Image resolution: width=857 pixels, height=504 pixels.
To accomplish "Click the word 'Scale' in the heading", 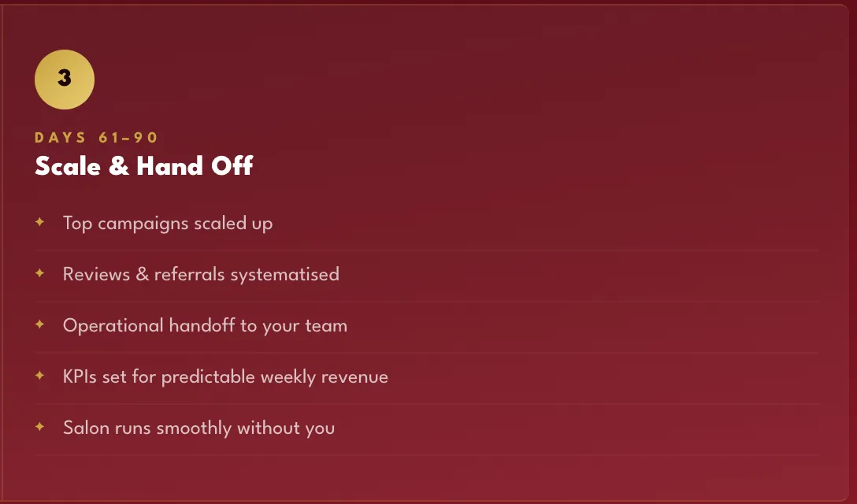I will [68, 165].
